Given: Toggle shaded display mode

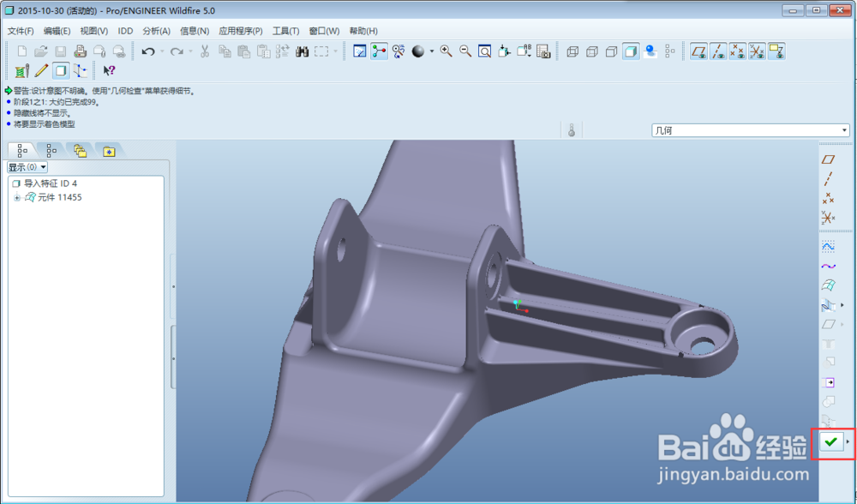Looking at the screenshot, I should coord(631,51).
